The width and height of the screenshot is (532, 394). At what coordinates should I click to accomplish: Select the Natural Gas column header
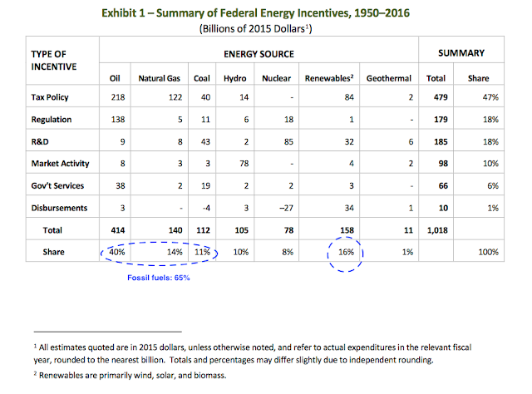tap(159, 78)
